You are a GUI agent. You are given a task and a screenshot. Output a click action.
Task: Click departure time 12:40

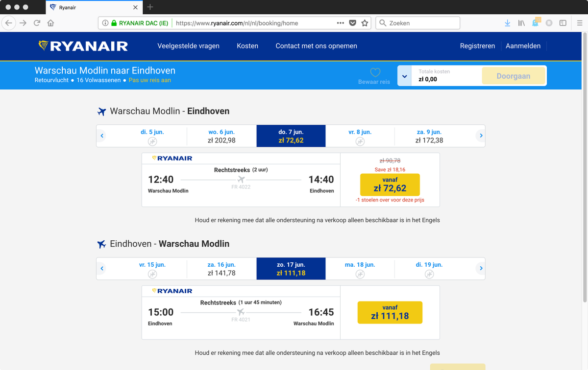coord(161,180)
